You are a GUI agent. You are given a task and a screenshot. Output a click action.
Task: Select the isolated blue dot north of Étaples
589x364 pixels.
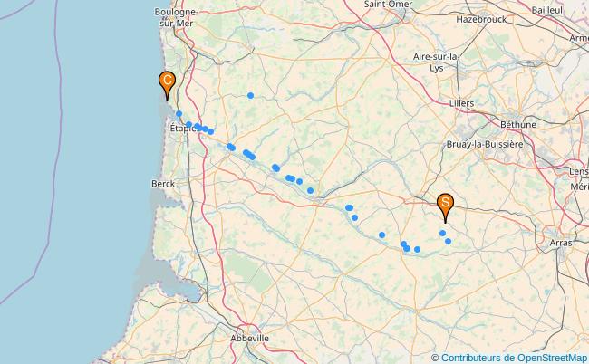pyautogui.click(x=250, y=95)
